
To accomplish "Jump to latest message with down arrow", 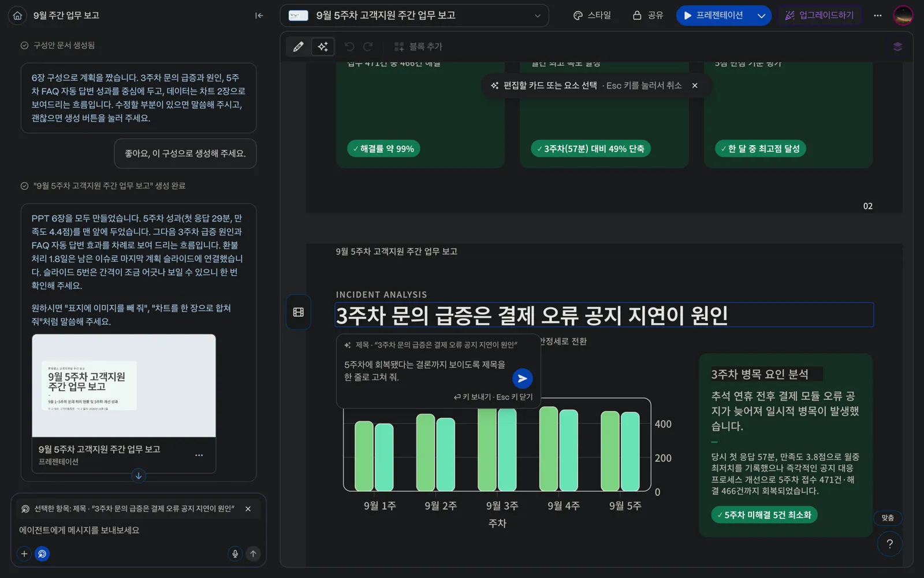I will point(139,476).
